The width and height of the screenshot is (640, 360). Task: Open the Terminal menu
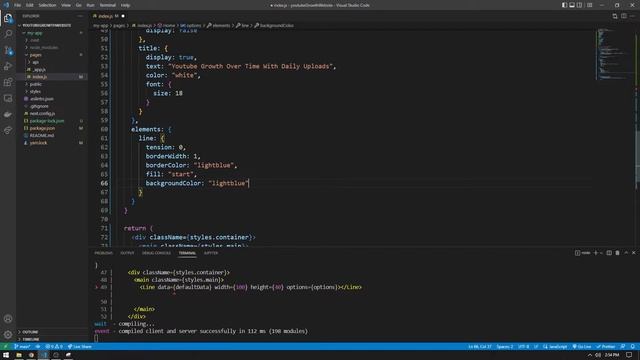coord(108,5)
